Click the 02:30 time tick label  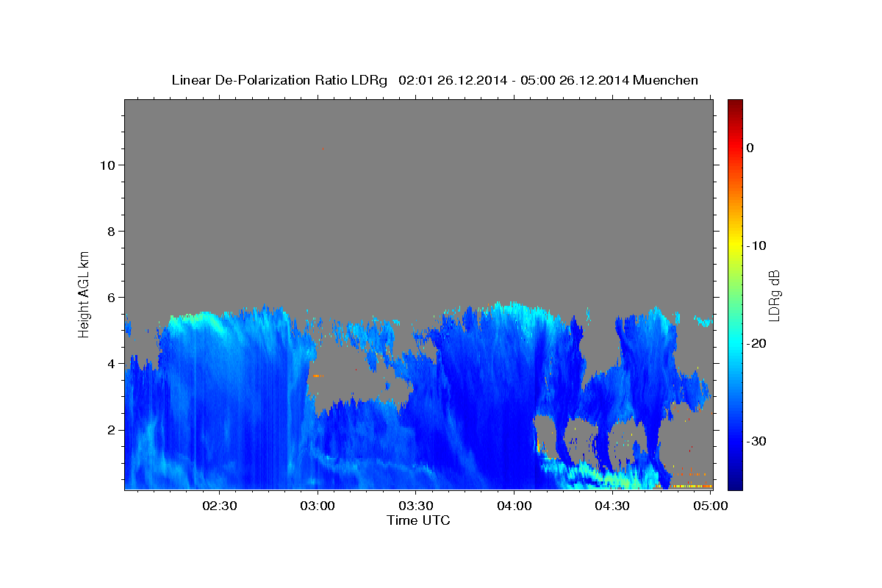click(x=219, y=506)
